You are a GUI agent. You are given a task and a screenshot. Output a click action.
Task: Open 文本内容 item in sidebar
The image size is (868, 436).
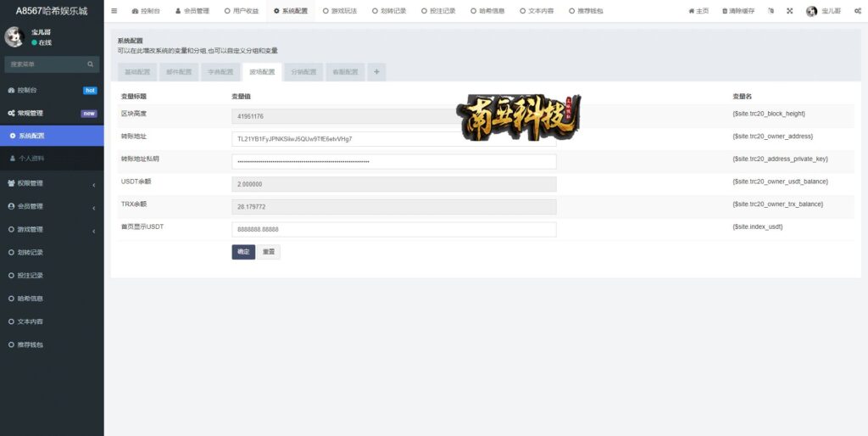tap(52, 321)
